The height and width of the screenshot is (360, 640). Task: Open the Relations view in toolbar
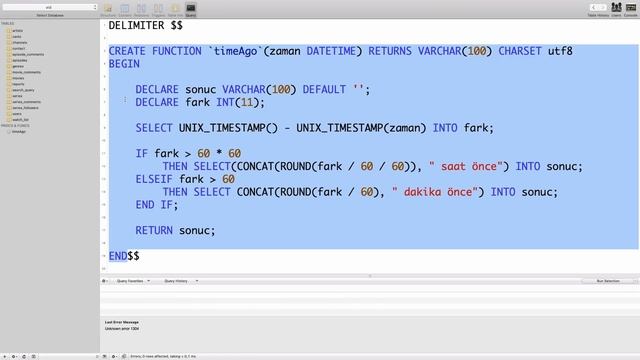coord(141,10)
